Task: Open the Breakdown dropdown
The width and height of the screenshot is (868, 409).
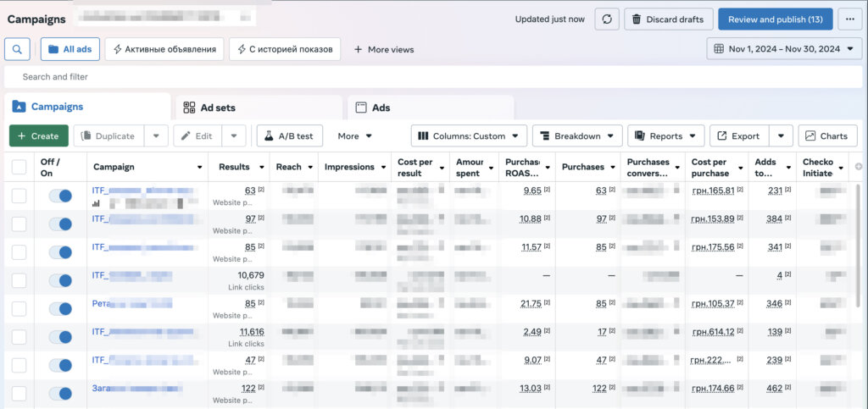Action: pos(577,135)
